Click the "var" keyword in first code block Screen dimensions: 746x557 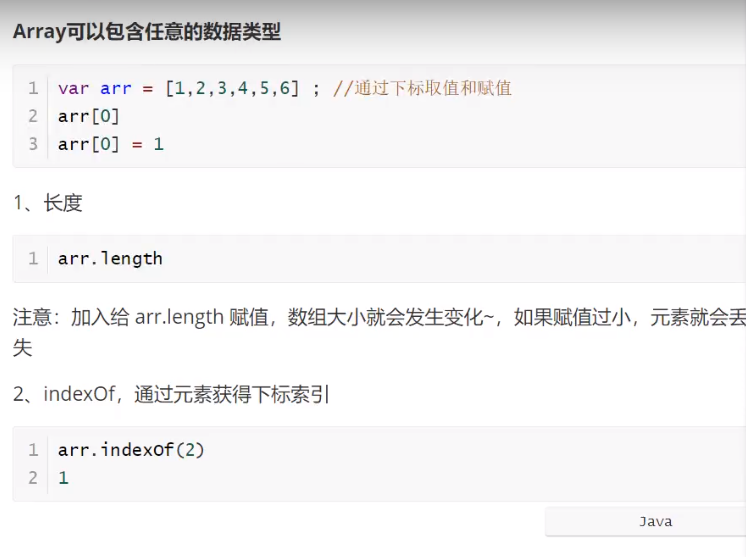pos(73,88)
